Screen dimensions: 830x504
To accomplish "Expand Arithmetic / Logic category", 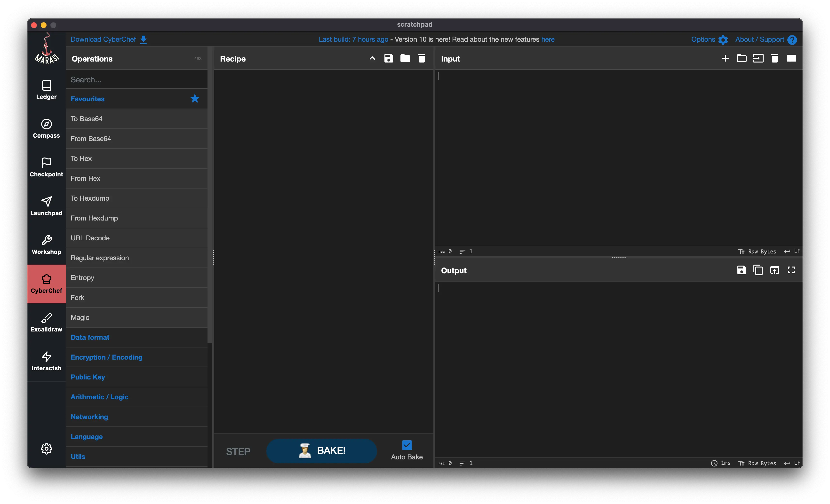I will (136, 397).
